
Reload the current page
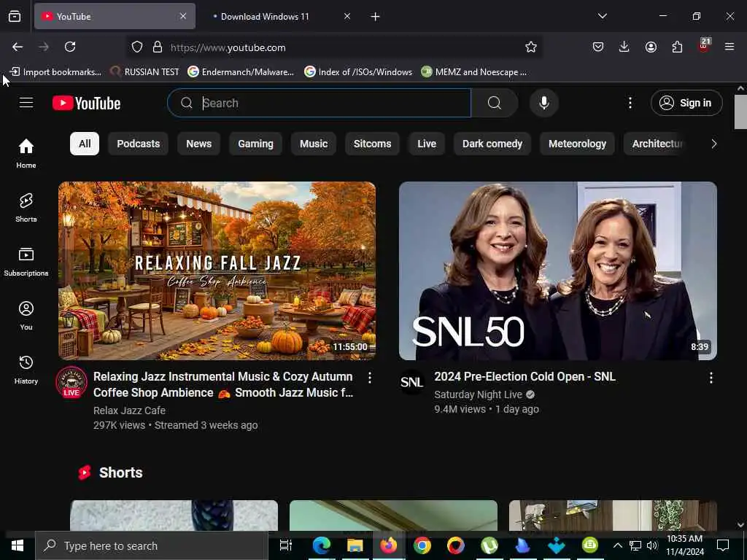(x=70, y=47)
